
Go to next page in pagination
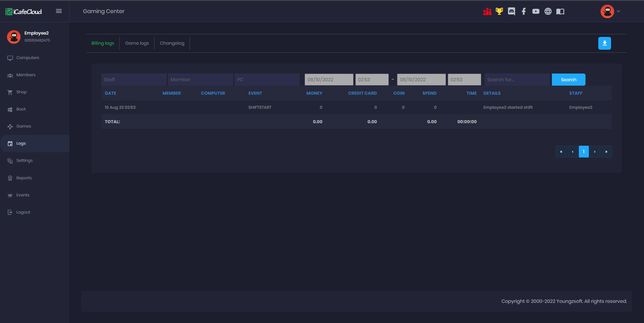(595, 152)
